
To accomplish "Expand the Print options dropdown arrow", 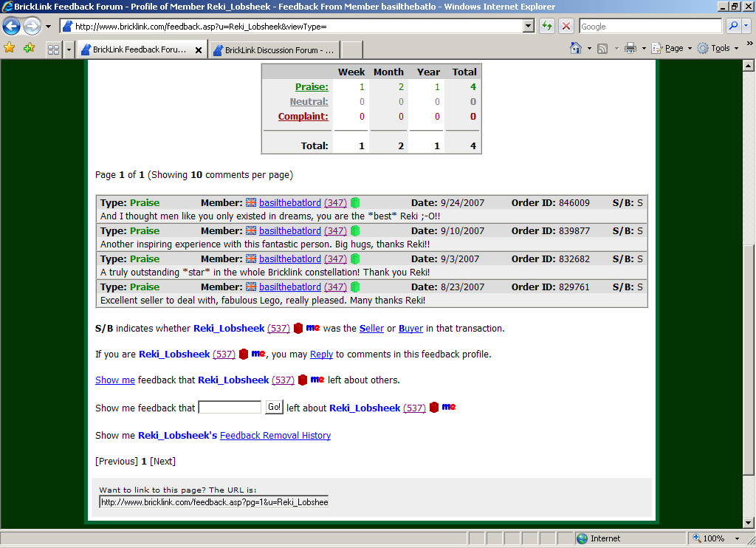I will (x=644, y=48).
